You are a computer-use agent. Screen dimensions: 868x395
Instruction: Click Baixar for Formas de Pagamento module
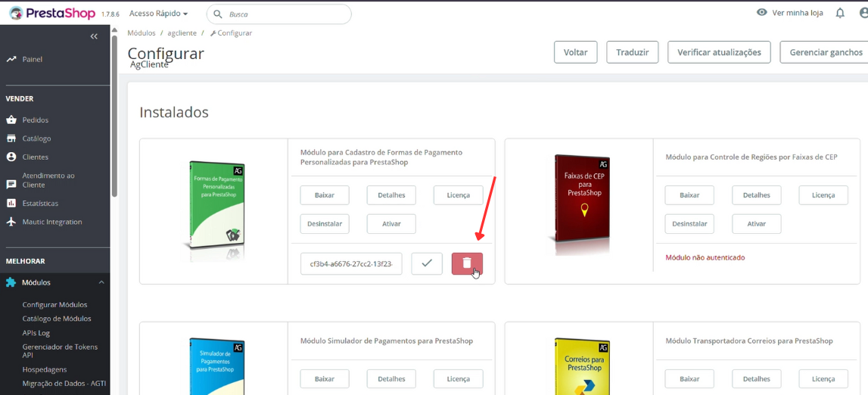(x=325, y=195)
